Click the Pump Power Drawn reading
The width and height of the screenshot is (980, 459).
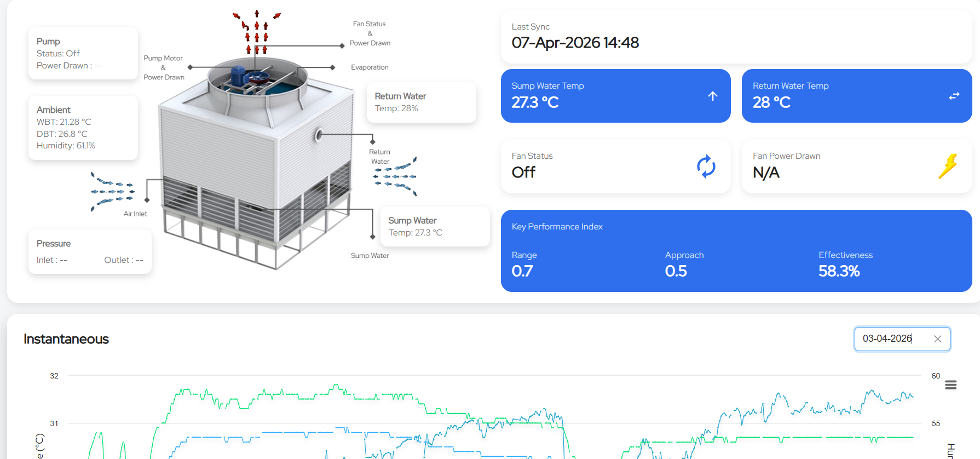click(69, 66)
